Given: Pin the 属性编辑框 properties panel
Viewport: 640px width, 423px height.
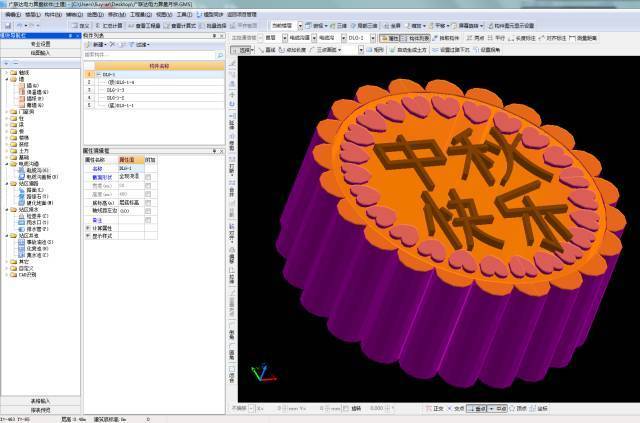Looking at the screenshot, I should pyautogui.click(x=214, y=151).
